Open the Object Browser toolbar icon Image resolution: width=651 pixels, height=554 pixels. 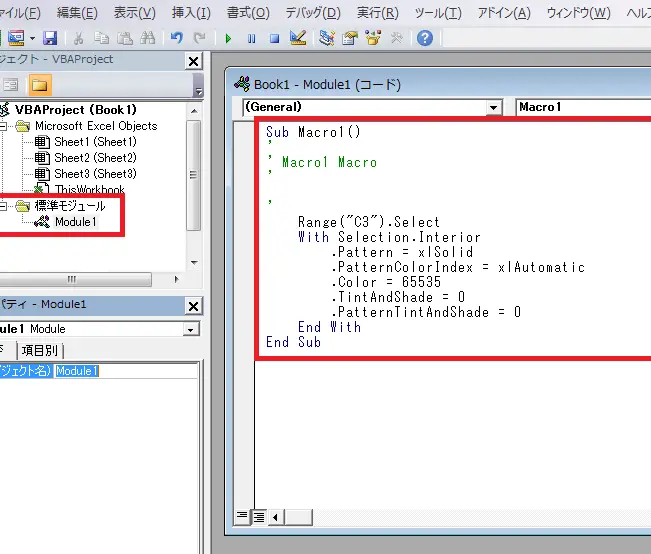coord(373,38)
